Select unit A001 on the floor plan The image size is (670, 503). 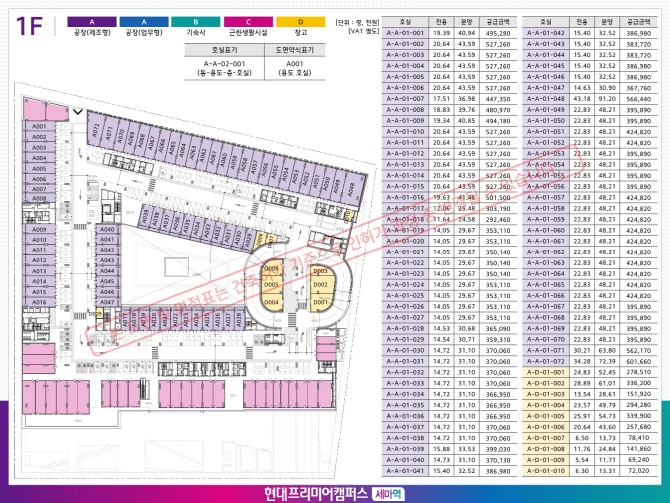[x=39, y=127]
